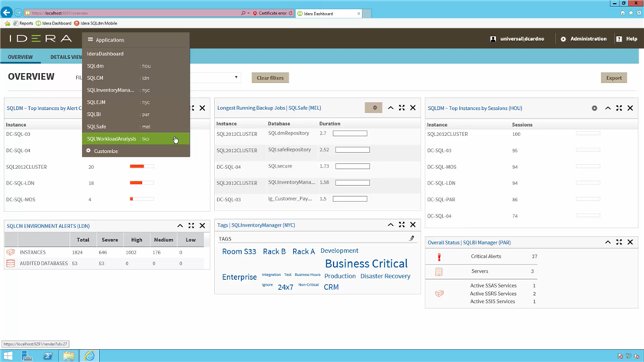Maximize Top Instances by Sessions widget
Viewport: 644px width, 362px height.
coord(619,108)
